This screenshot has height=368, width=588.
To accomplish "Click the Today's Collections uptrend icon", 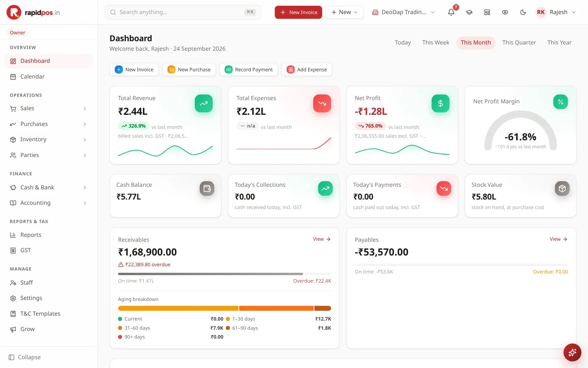I will pyautogui.click(x=325, y=188).
